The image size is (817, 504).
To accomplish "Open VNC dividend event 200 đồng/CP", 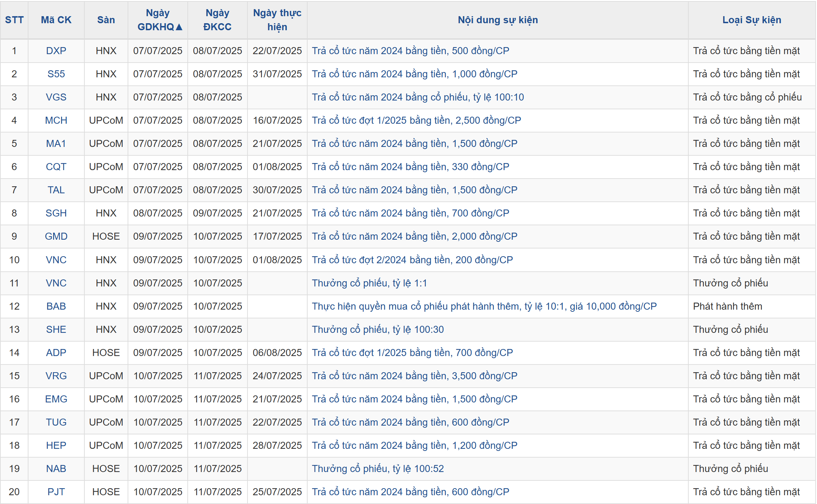I will pos(412,260).
